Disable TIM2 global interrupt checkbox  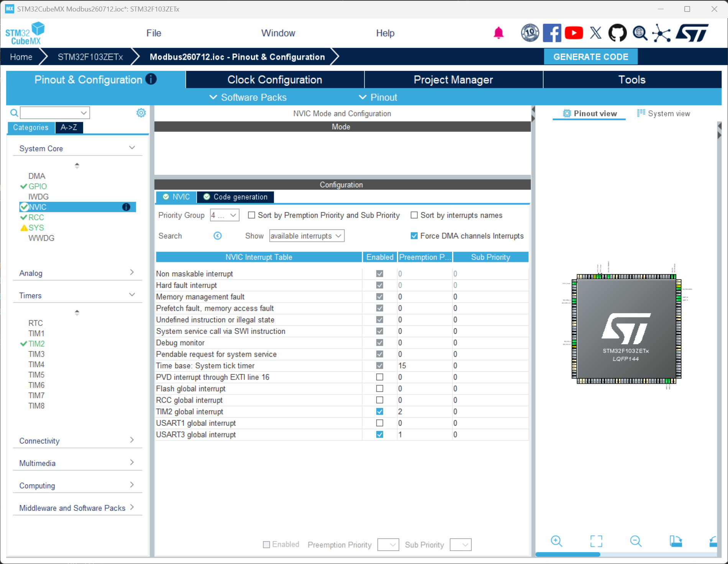(380, 412)
